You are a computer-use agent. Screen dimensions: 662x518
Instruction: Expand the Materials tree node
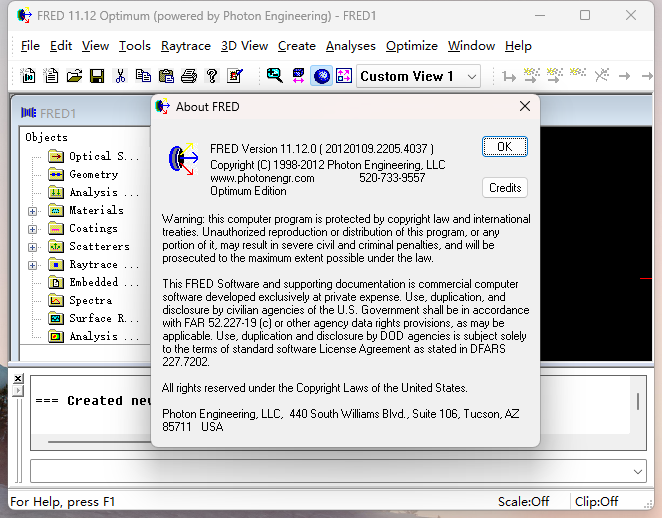click(x=33, y=211)
